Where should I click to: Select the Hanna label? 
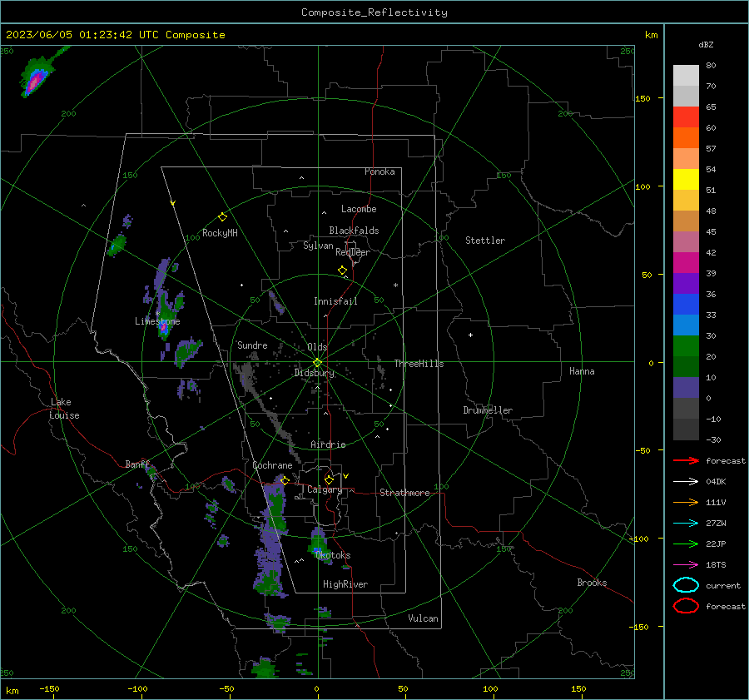click(x=582, y=371)
